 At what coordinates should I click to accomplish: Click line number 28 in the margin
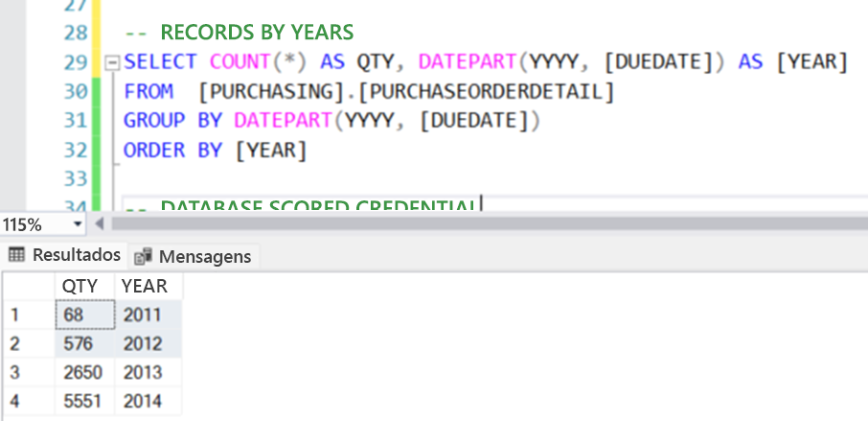76,33
